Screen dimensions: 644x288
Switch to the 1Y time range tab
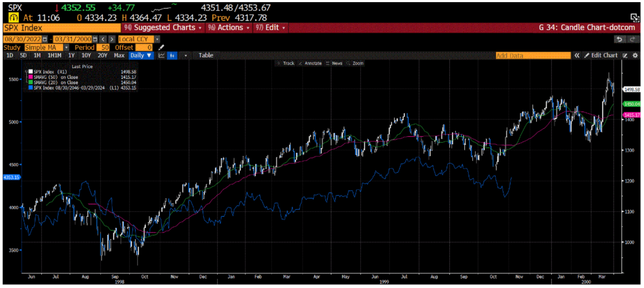pos(71,55)
